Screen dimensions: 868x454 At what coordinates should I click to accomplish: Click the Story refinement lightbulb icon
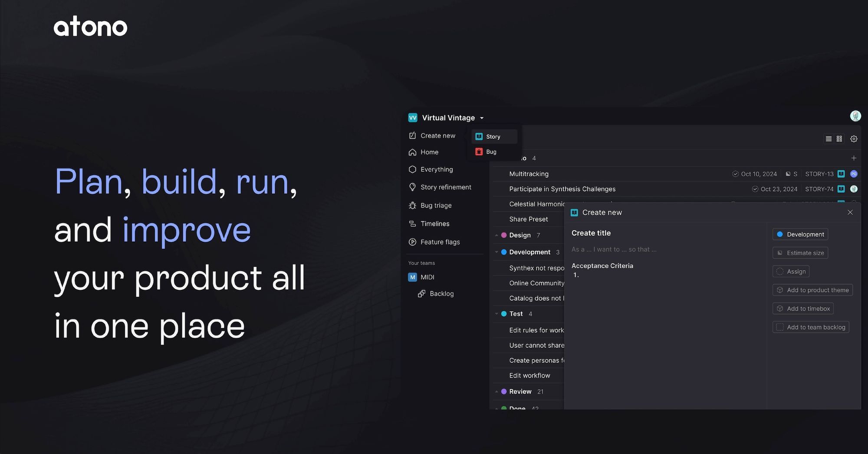click(x=412, y=187)
